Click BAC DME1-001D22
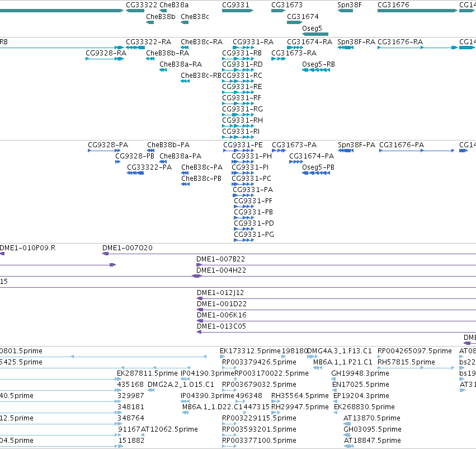This screenshot has height=449, width=476. [222, 305]
